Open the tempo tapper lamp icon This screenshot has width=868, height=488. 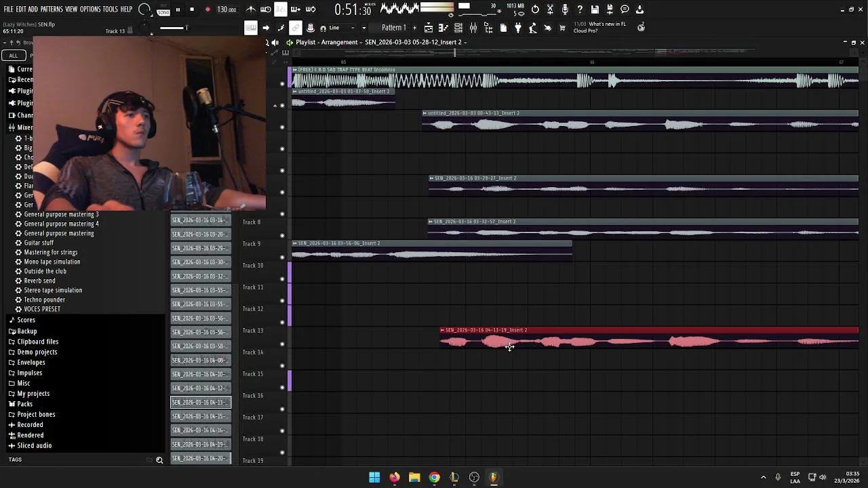533,28
